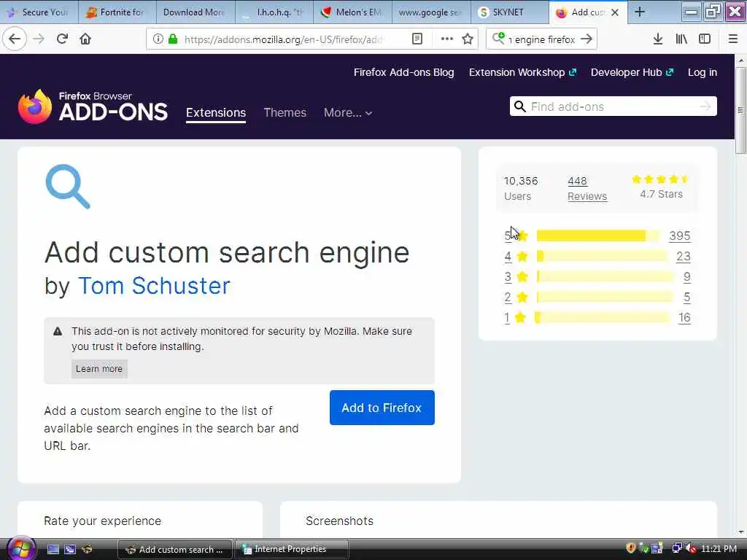Click Show Desktop quick launch icon
This screenshot has height=560, width=747.
click(x=53, y=549)
